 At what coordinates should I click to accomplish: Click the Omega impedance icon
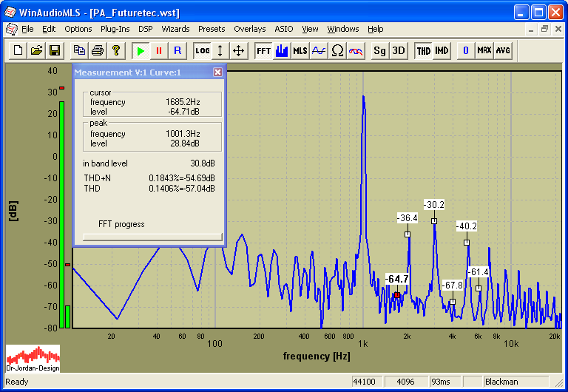[337, 50]
